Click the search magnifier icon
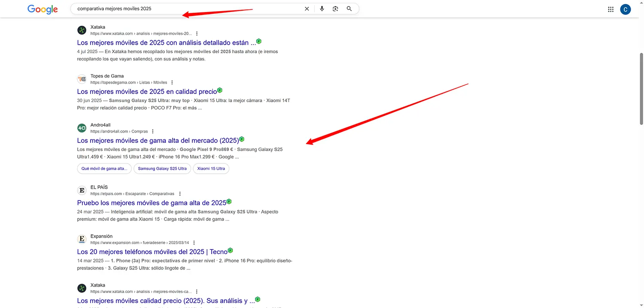 tap(349, 8)
